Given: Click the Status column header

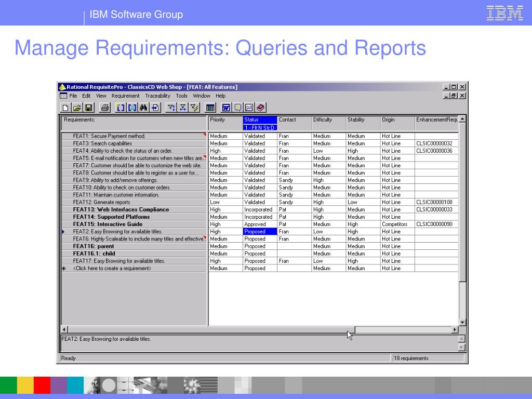Looking at the screenshot, I should 260,120.
